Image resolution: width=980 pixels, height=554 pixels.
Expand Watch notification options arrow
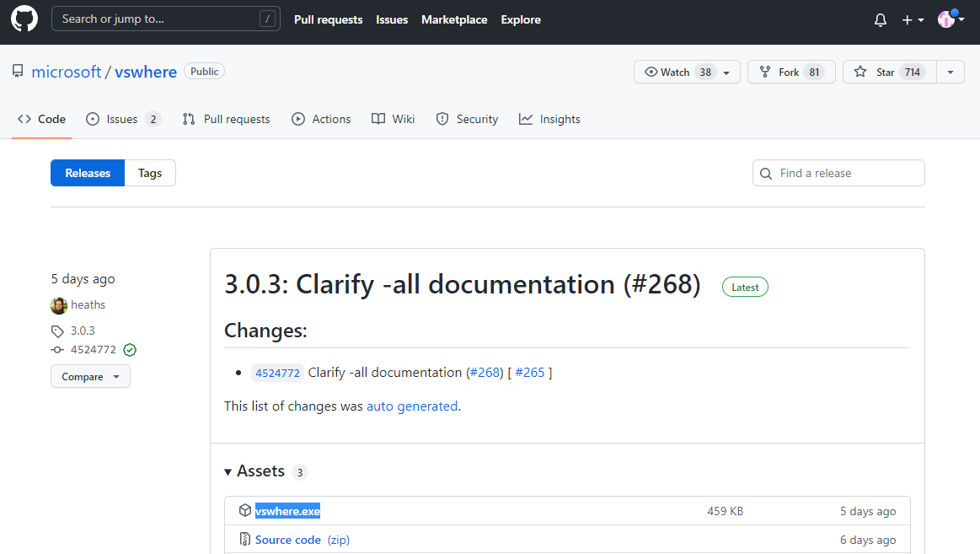coord(727,73)
